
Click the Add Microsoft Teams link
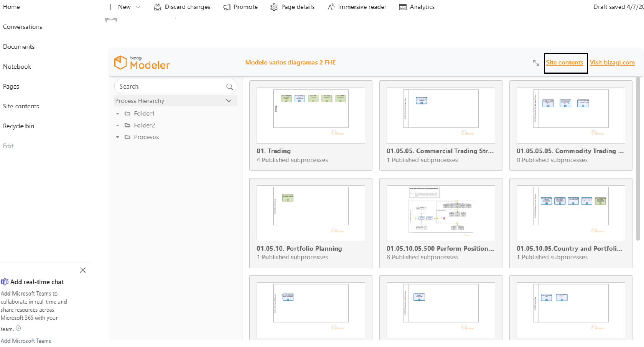tap(26, 341)
